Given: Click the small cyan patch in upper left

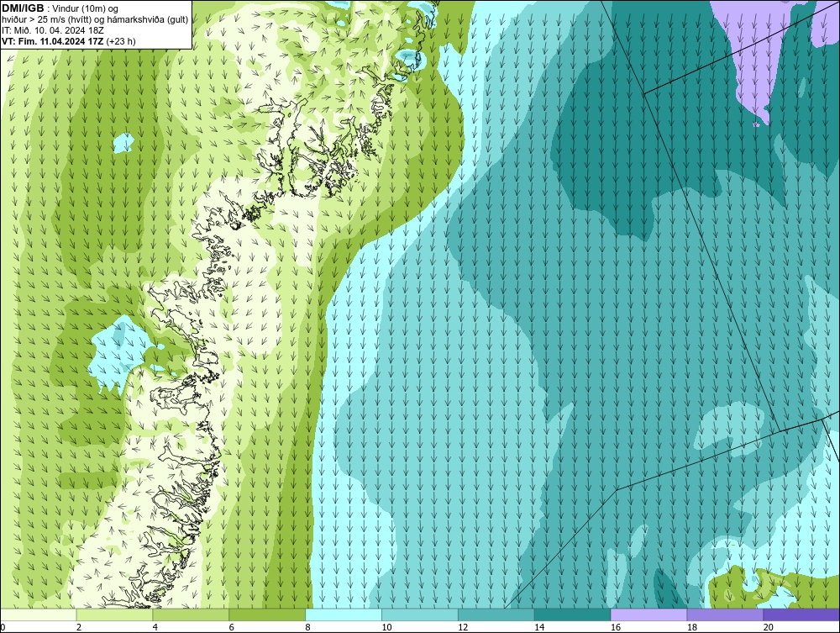Looking at the screenshot, I should point(123,143).
